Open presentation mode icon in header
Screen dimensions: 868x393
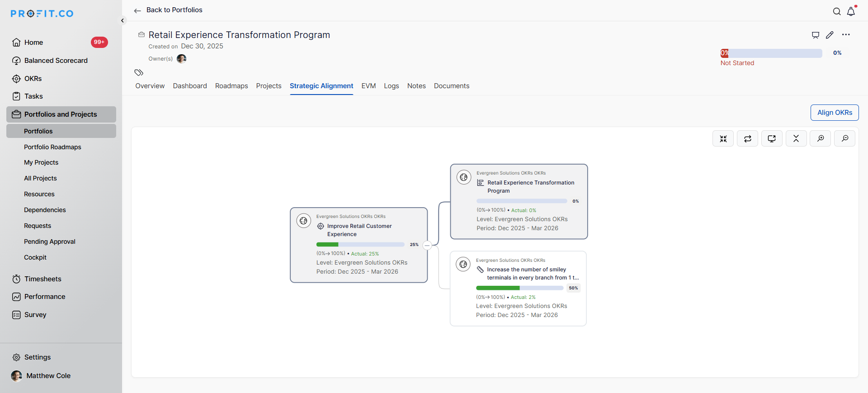pos(815,35)
